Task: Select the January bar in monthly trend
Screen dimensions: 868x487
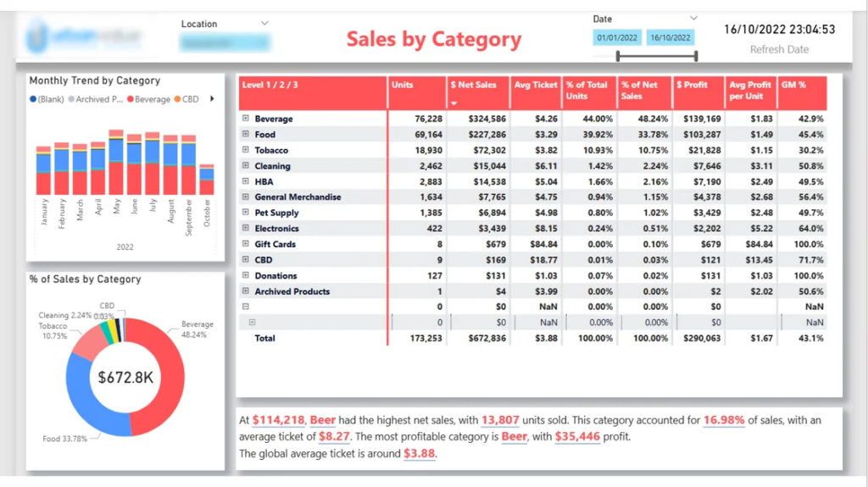Action: pyautogui.click(x=43, y=170)
